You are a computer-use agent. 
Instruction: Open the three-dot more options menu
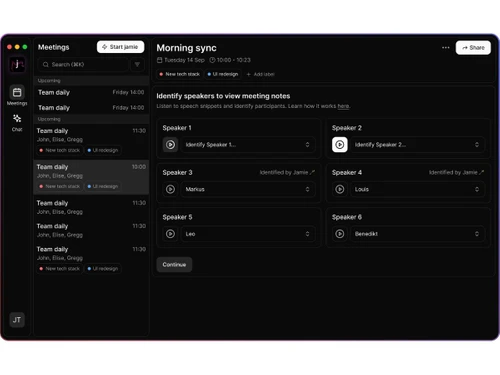click(x=446, y=48)
